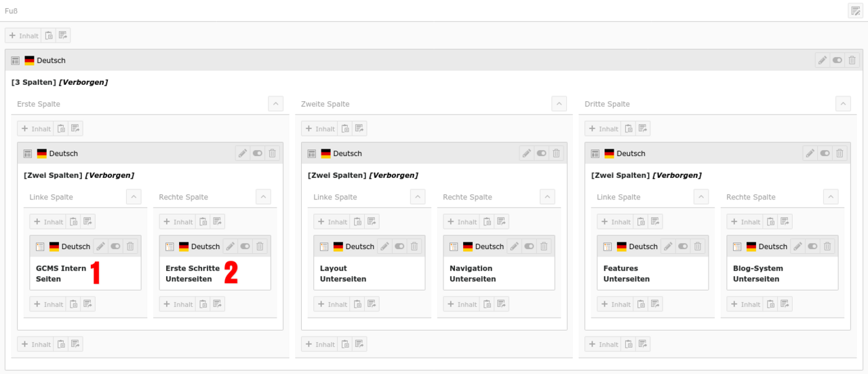Open the editor for Erste Schritte element
The width and height of the screenshot is (868, 374).
(230, 246)
